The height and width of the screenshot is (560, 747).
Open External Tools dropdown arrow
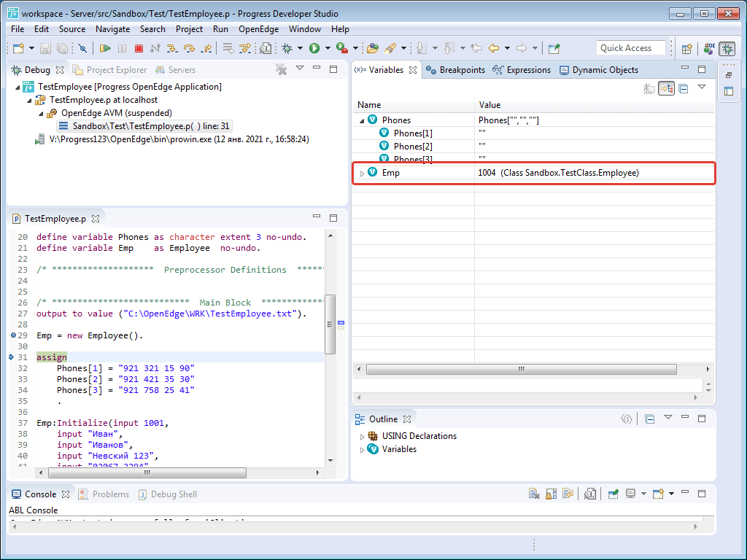coord(355,48)
